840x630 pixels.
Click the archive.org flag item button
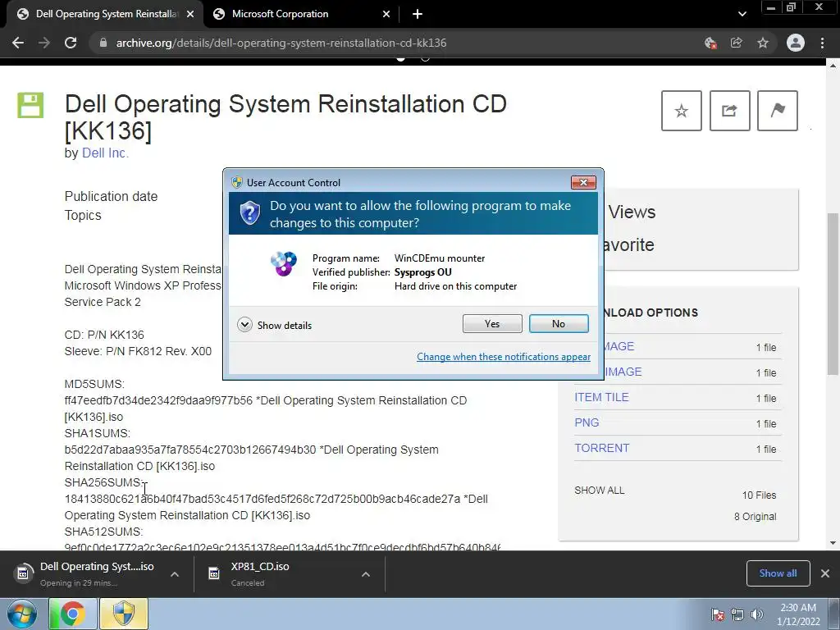pos(778,111)
